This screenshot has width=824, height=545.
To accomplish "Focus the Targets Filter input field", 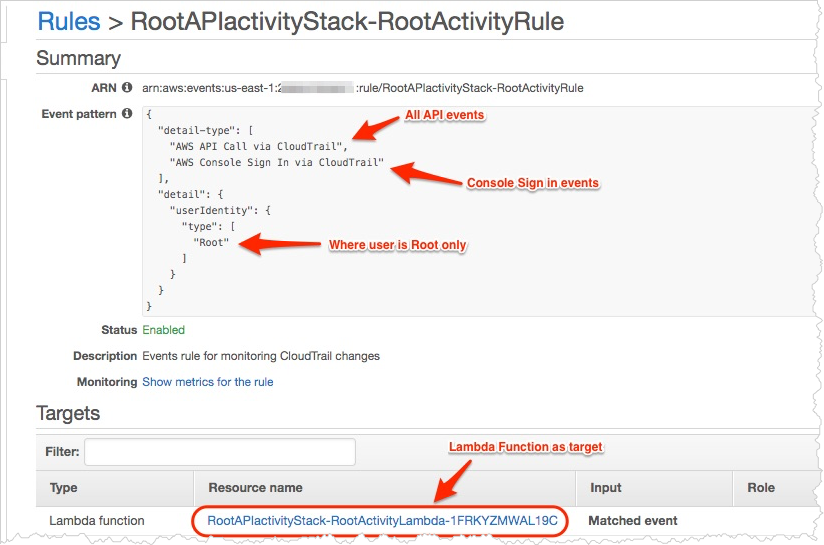I will coord(220,451).
